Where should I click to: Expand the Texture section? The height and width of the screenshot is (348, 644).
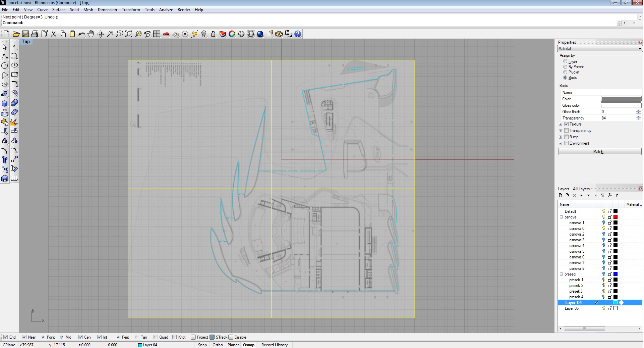[561, 125]
